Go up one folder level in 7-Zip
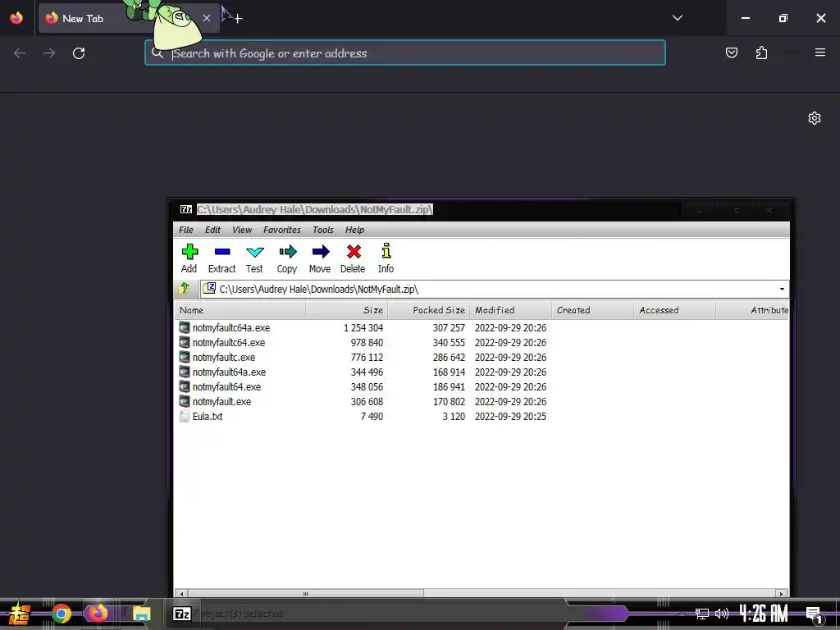Viewport: 840px width, 630px height. (x=184, y=289)
